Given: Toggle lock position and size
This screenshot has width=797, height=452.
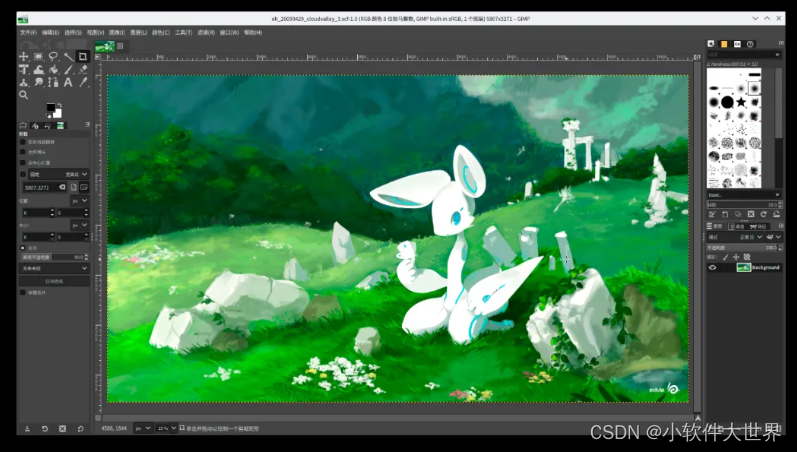Looking at the screenshot, I should point(736,257).
